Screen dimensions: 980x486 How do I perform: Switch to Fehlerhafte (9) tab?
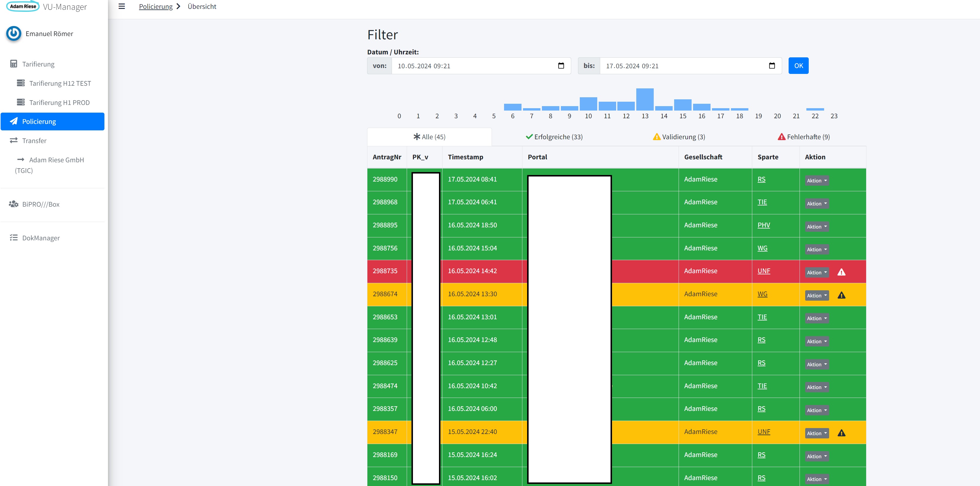coord(803,137)
